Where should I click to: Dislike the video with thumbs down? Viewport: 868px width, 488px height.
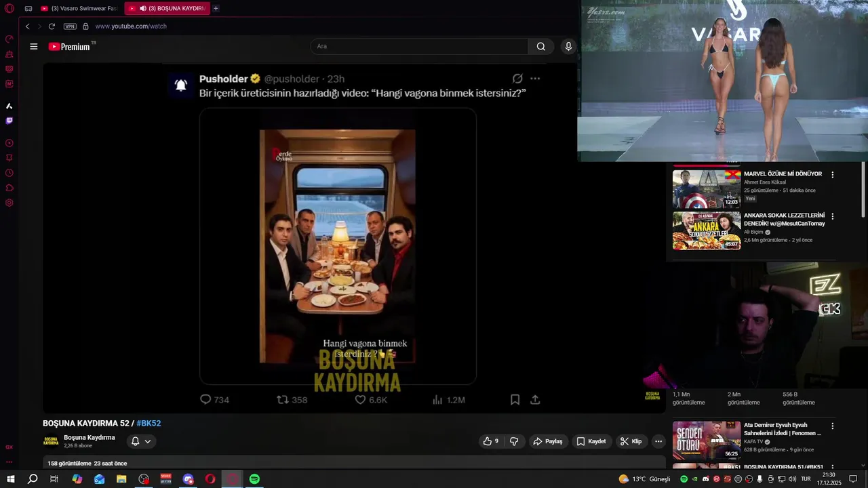[514, 441]
